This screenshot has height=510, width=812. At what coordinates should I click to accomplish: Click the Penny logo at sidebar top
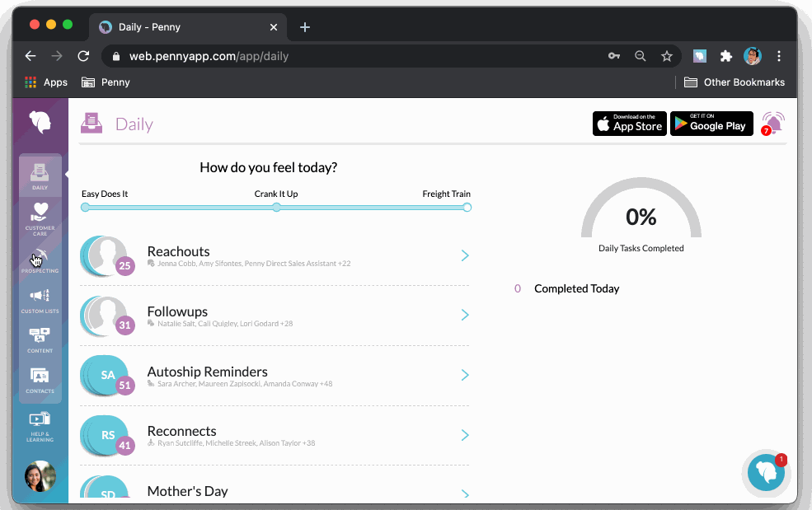pyautogui.click(x=40, y=122)
